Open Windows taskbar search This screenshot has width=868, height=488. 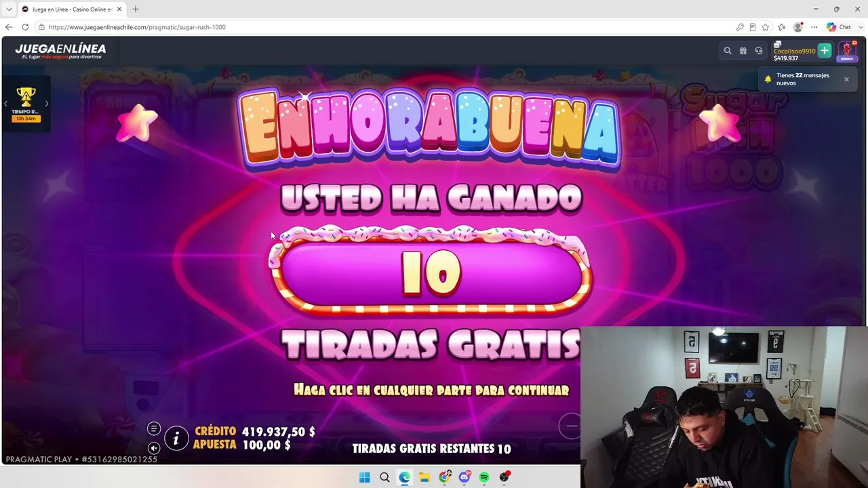coord(384,477)
